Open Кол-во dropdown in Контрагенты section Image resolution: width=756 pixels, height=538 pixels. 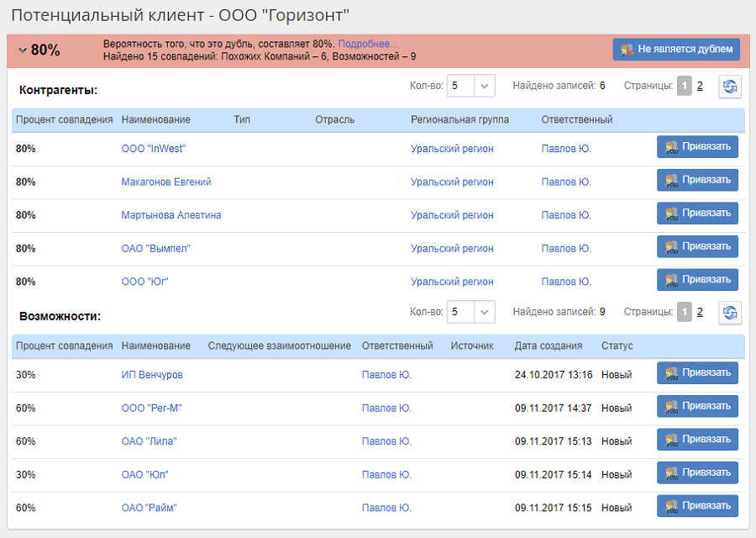[x=484, y=86]
